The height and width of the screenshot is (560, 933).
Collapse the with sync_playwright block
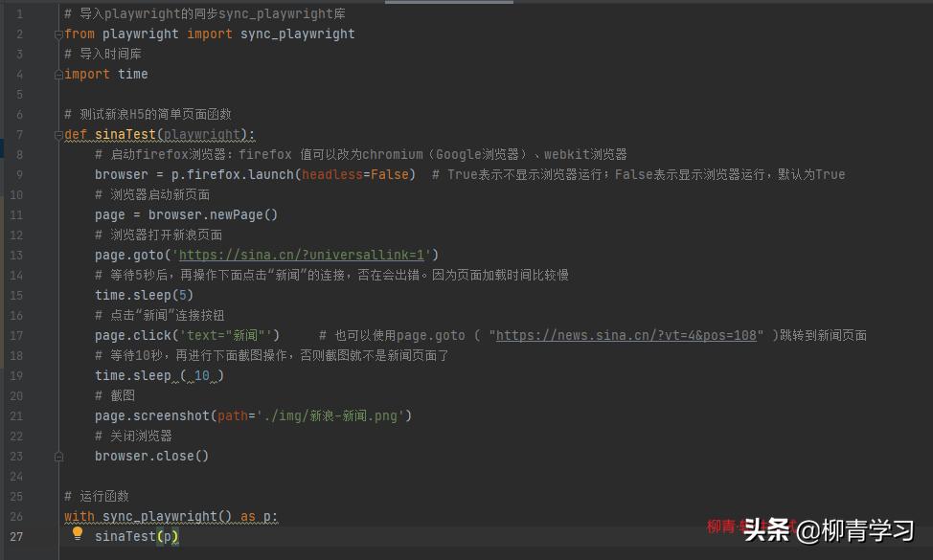tap(58, 516)
